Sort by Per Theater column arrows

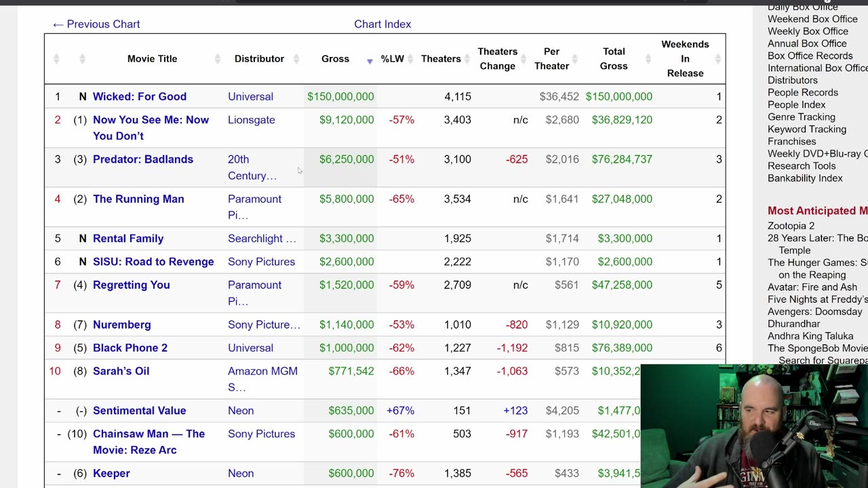(576, 59)
